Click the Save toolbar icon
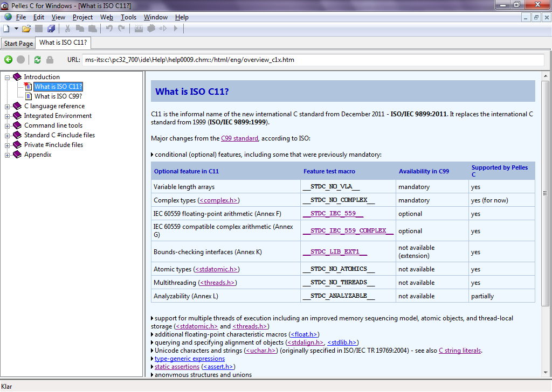This screenshot has width=552, height=392. click(39, 29)
